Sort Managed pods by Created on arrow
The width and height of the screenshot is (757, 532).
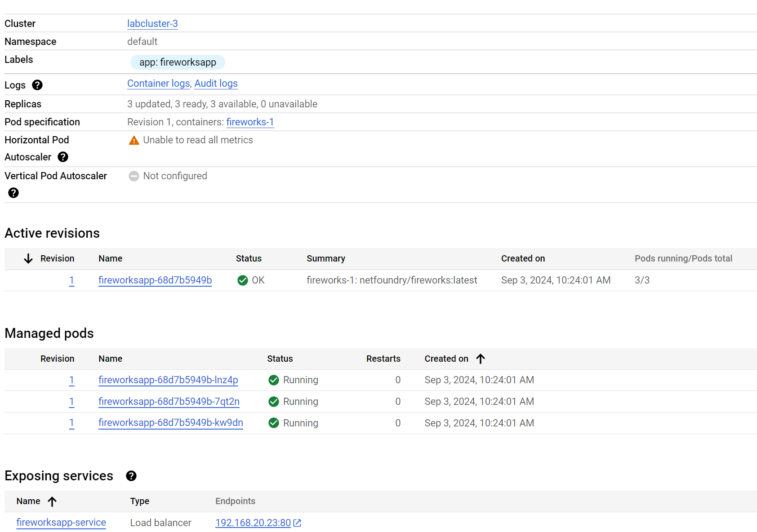(481, 359)
